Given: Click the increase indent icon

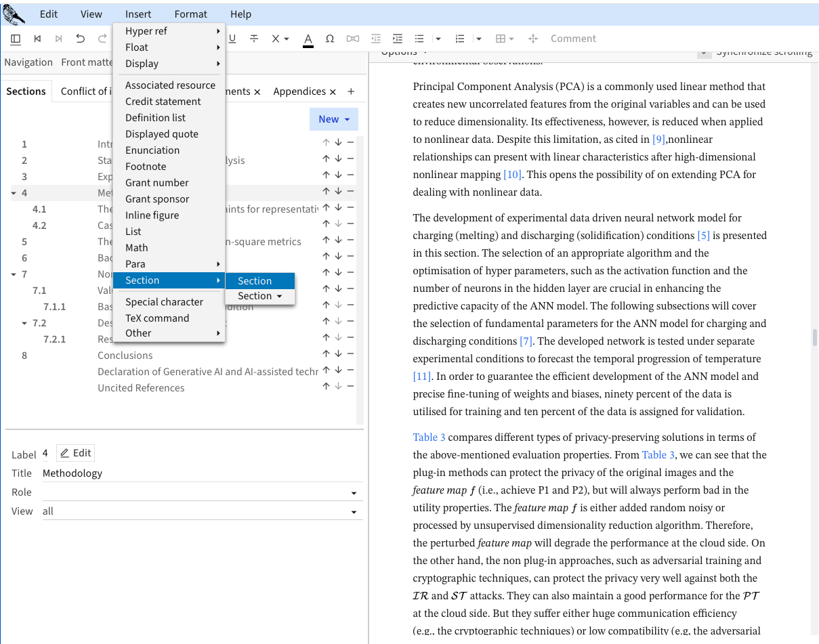Looking at the screenshot, I should (398, 39).
